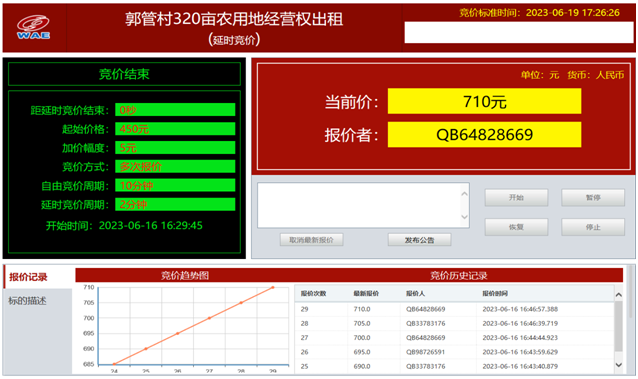Click the data point at 710 on trend chart
Viewport: 638px width, 379px height.
pyautogui.click(x=273, y=287)
